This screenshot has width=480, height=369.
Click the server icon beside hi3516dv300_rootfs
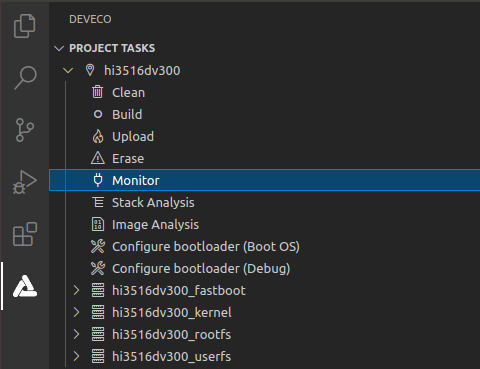click(98, 334)
